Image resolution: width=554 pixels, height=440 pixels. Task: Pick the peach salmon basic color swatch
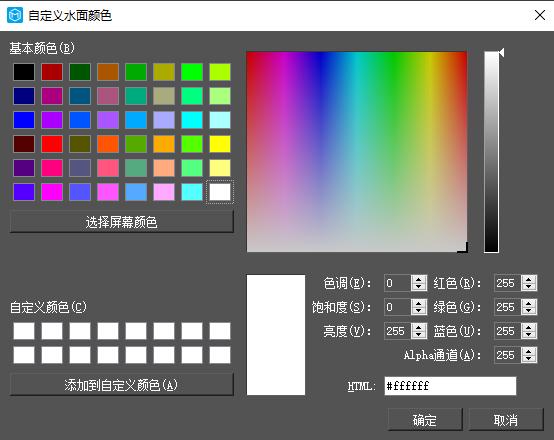pyautogui.click(x=164, y=168)
